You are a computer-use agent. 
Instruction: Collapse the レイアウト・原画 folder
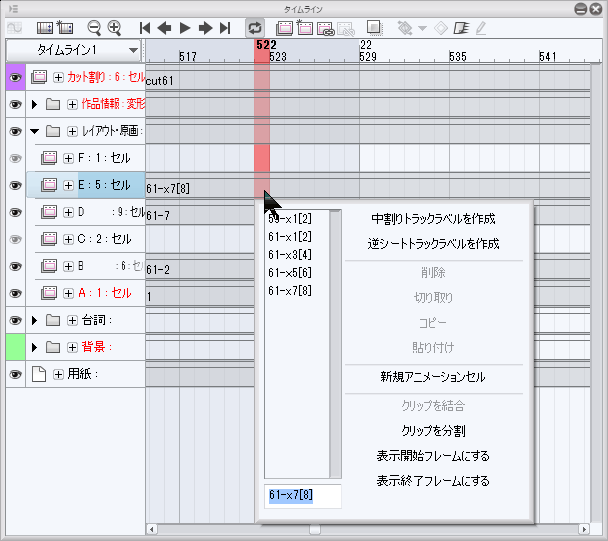(x=35, y=131)
